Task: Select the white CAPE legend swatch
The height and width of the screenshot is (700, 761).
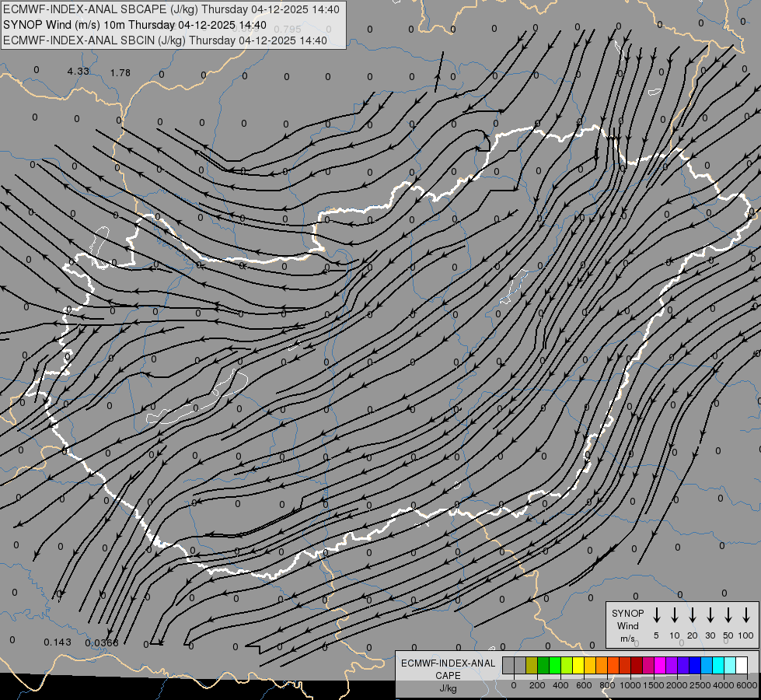Action: pyautogui.click(x=742, y=665)
